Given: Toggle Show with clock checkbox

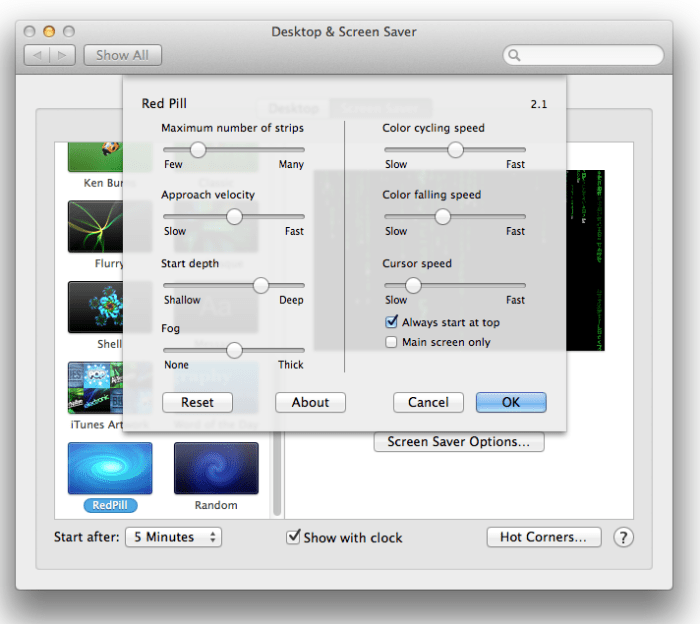Looking at the screenshot, I should tap(293, 537).
